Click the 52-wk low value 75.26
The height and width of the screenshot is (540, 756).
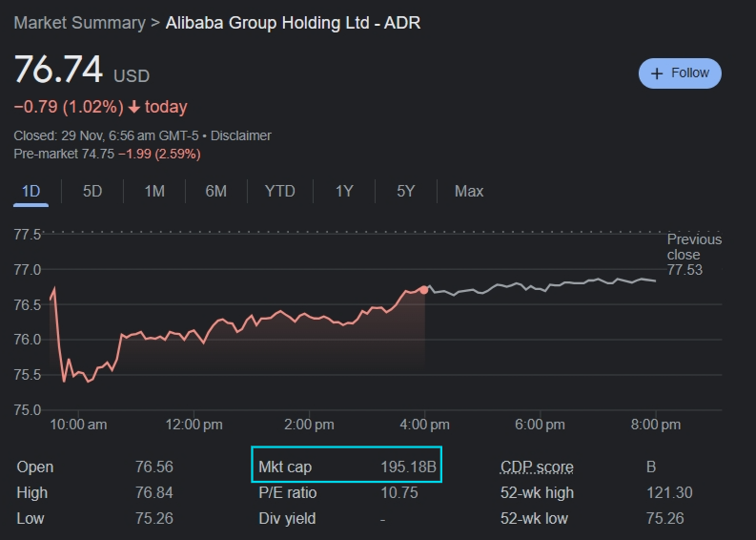pos(664,518)
